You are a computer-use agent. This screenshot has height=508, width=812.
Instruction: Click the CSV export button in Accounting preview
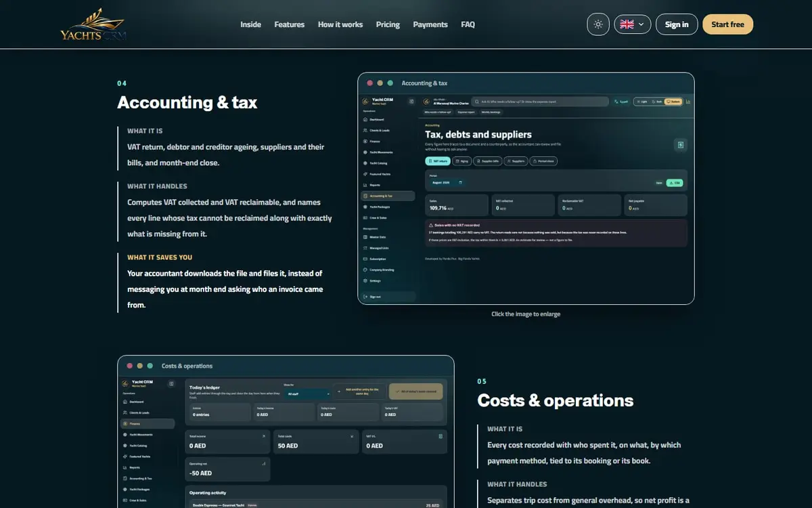674,183
